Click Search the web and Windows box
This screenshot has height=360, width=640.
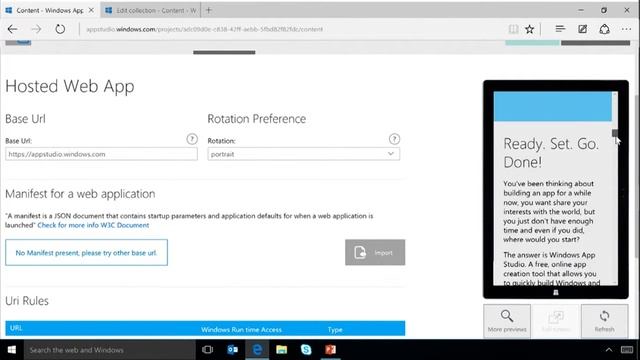pyautogui.click(x=110, y=350)
